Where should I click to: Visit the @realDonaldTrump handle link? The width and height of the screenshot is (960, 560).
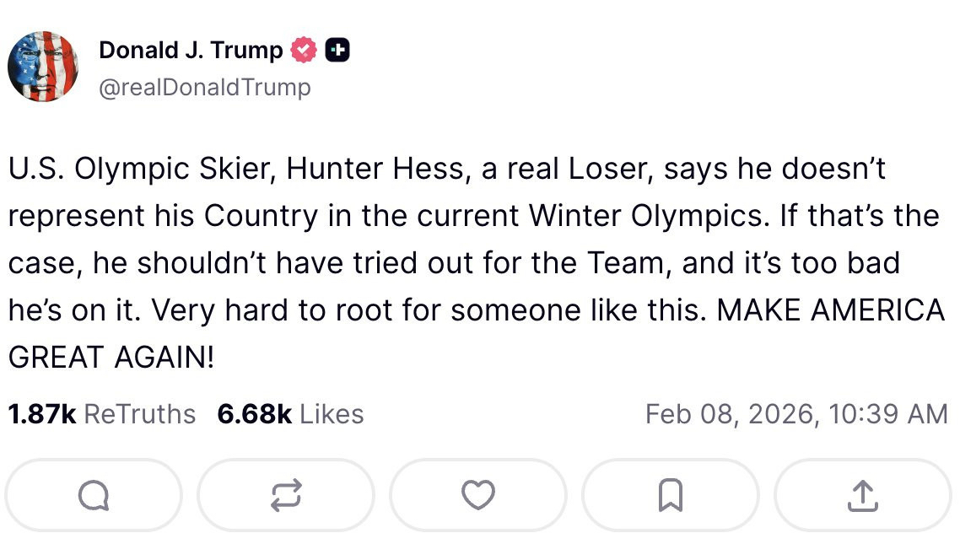205,88
